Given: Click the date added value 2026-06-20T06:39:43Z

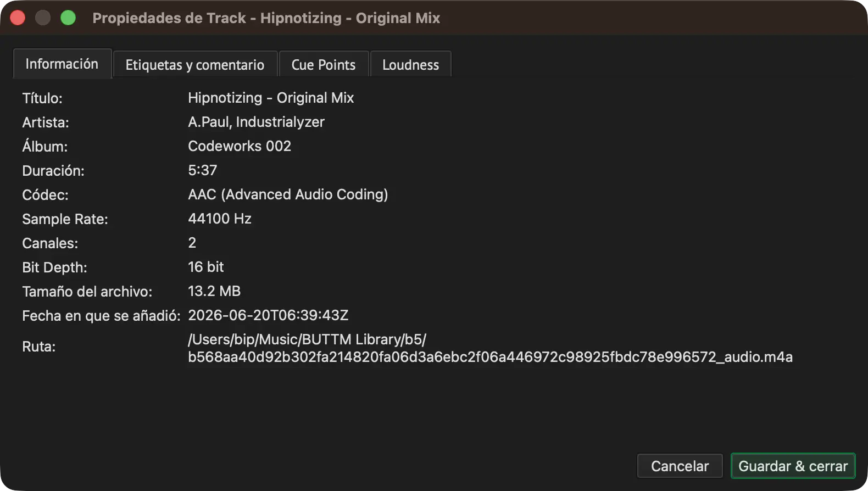Looking at the screenshot, I should (268, 315).
